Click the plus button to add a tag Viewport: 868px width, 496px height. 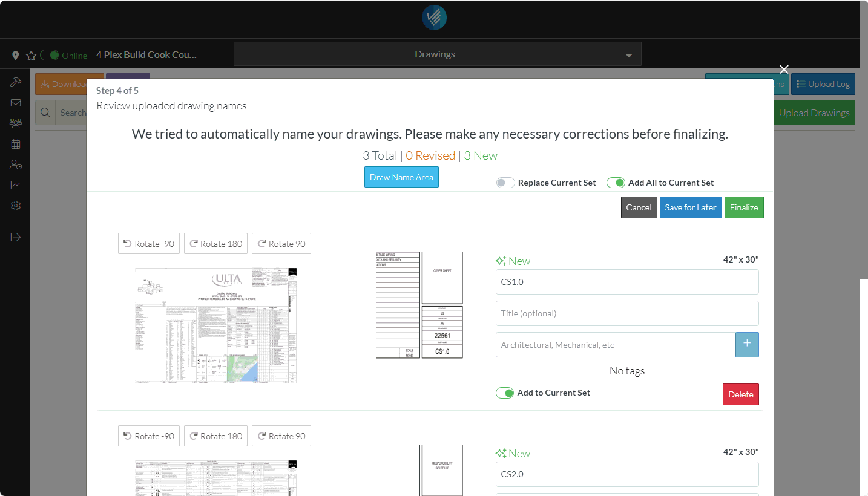pyautogui.click(x=747, y=345)
